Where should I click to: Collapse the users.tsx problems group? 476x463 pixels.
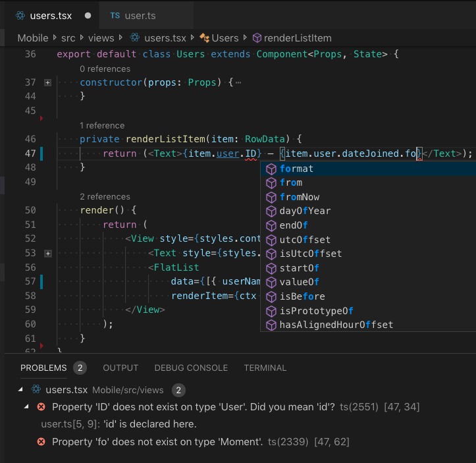pyautogui.click(x=20, y=389)
